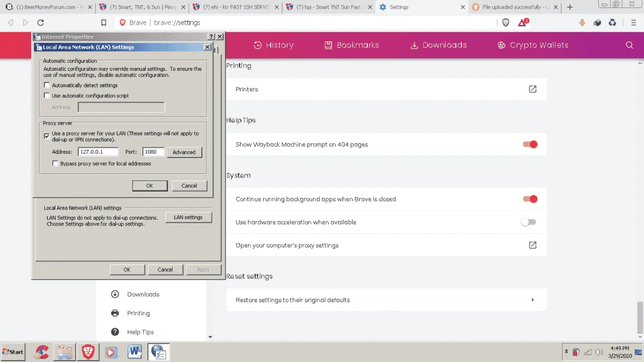
Task: Select the Downloads sidebar icon
Action: (x=115, y=294)
